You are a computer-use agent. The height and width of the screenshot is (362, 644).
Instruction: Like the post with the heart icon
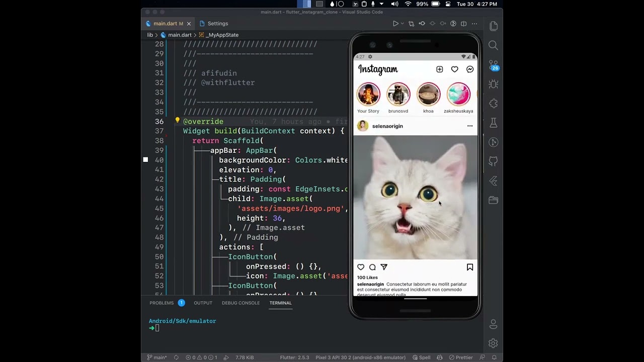click(x=361, y=267)
